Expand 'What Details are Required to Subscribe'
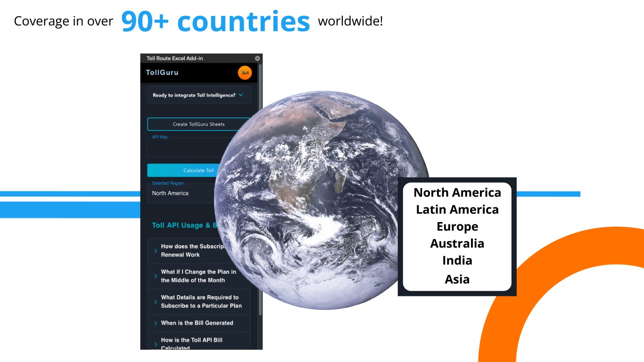Screen dimensions: 644x362 (198, 302)
